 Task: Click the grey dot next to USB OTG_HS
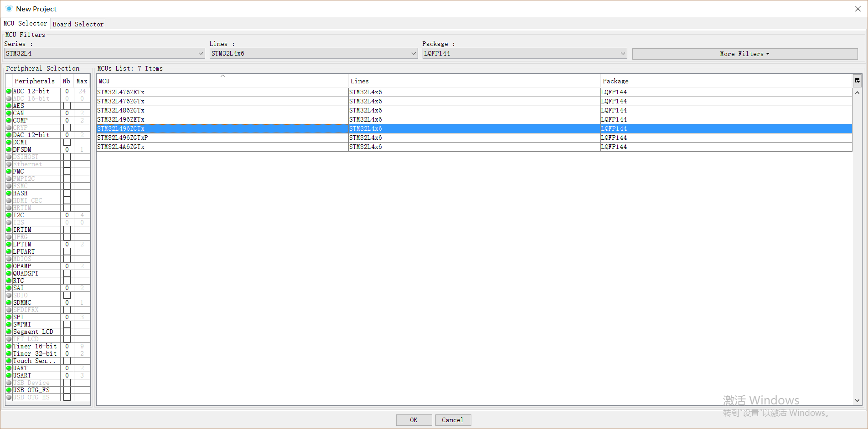tap(9, 397)
